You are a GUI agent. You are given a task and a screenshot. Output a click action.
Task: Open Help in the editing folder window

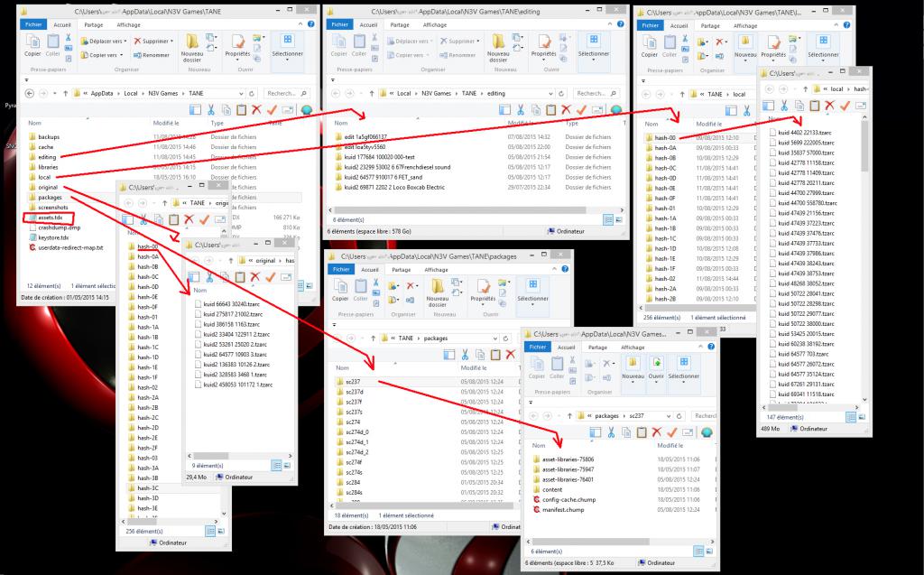pyautogui.click(x=621, y=24)
